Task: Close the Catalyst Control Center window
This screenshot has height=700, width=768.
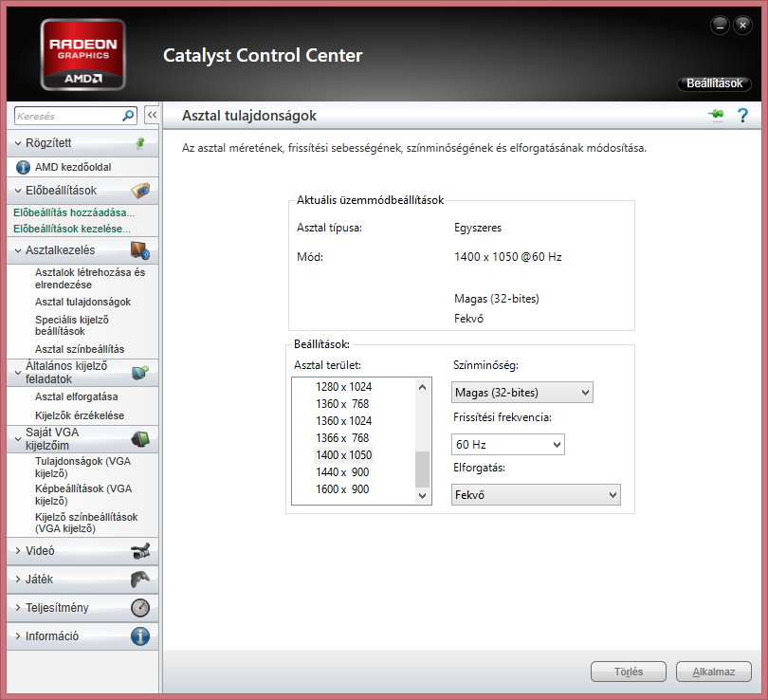Action: [x=742, y=25]
